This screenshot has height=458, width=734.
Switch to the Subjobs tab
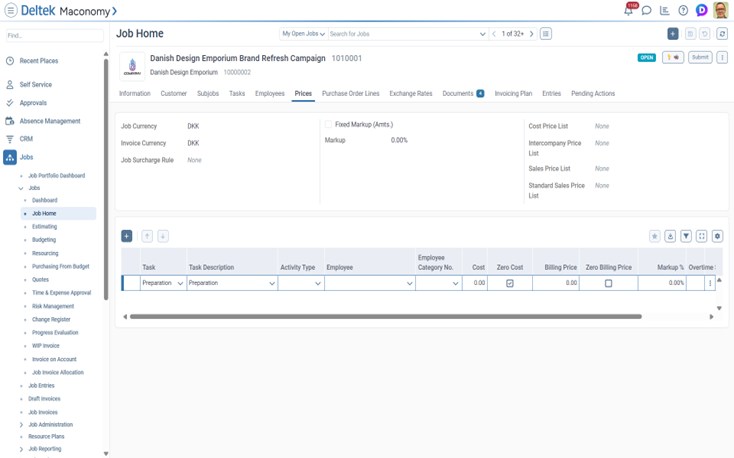click(208, 94)
